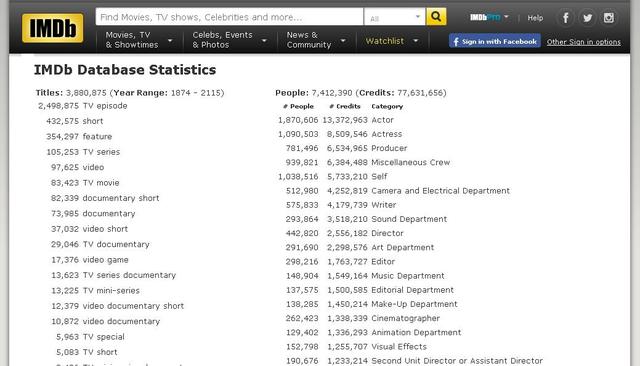
Task: Click the '82,339 documentary short' row
Action: (x=105, y=198)
